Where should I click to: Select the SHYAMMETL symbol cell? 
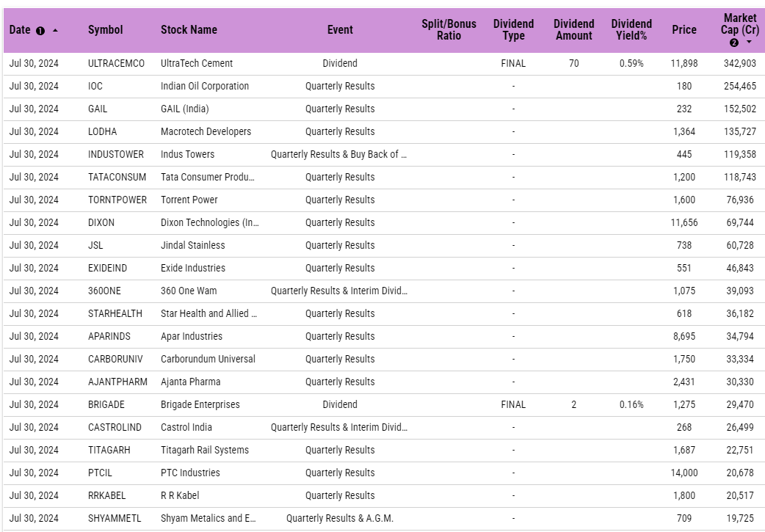pyautogui.click(x=115, y=518)
